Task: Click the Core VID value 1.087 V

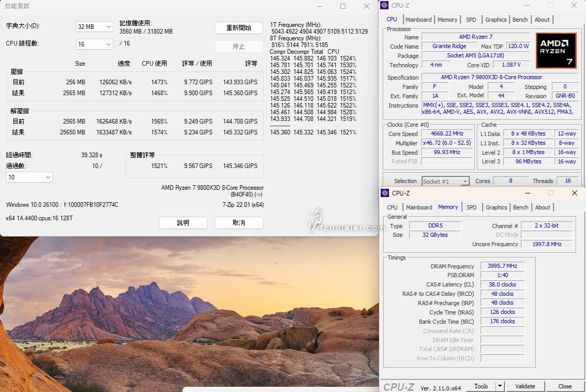Action: tap(511, 65)
